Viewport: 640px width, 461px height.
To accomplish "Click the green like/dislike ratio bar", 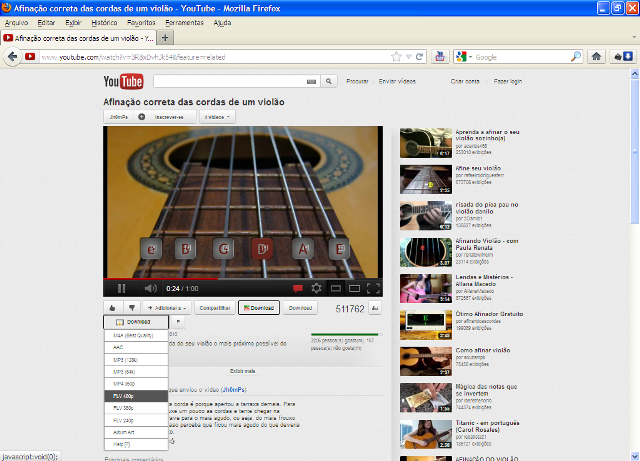I will [x=346, y=334].
